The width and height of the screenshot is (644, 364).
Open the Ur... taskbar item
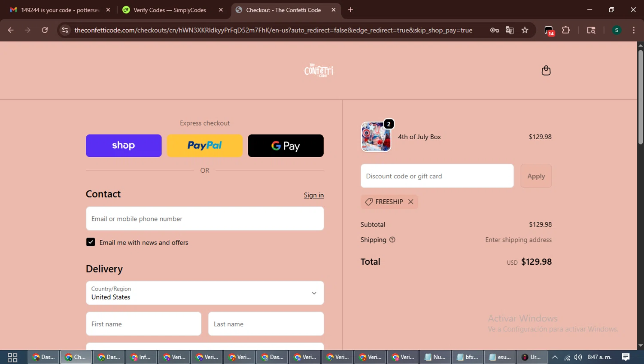(x=532, y=357)
